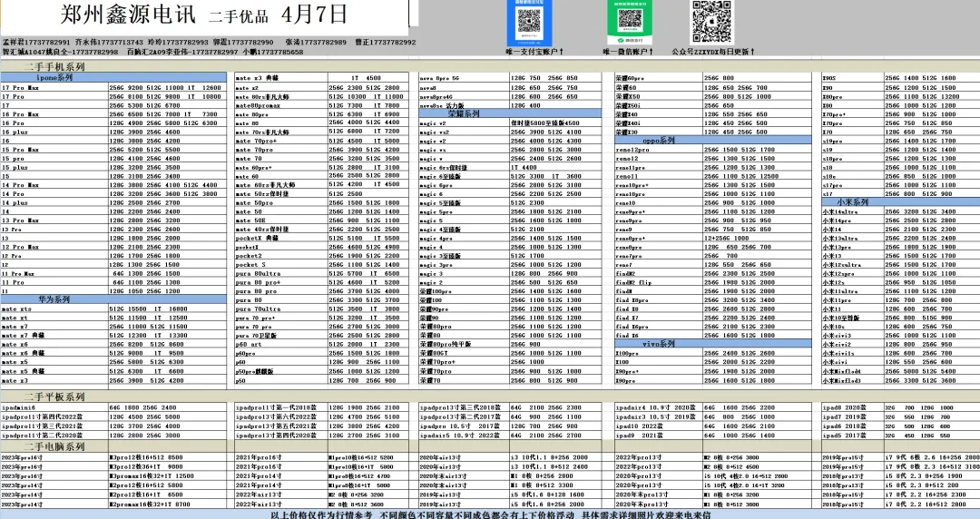
Task: Click the reno12pro model cell
Action: [x=659, y=150]
